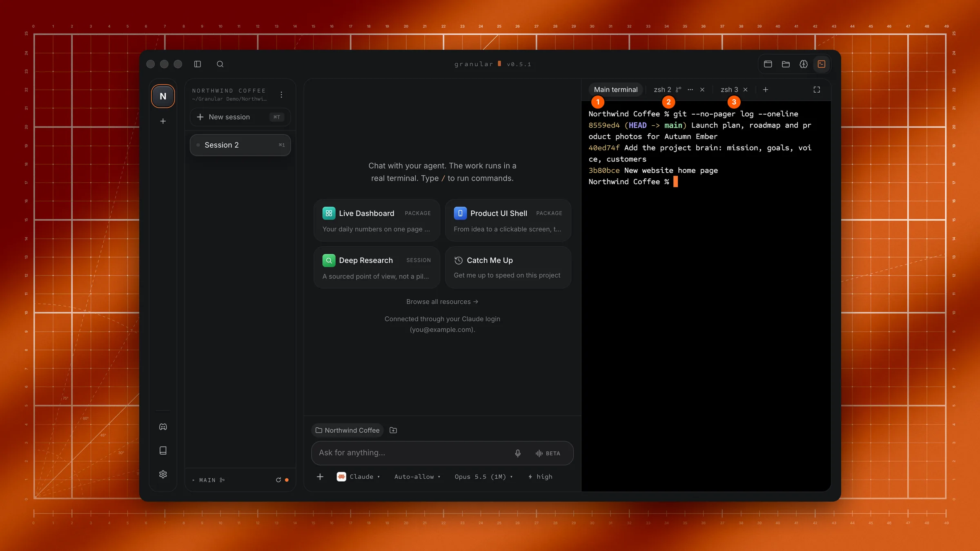The height and width of the screenshot is (551, 980).
Task: Open the Claude agent dropdown
Action: pos(359,477)
